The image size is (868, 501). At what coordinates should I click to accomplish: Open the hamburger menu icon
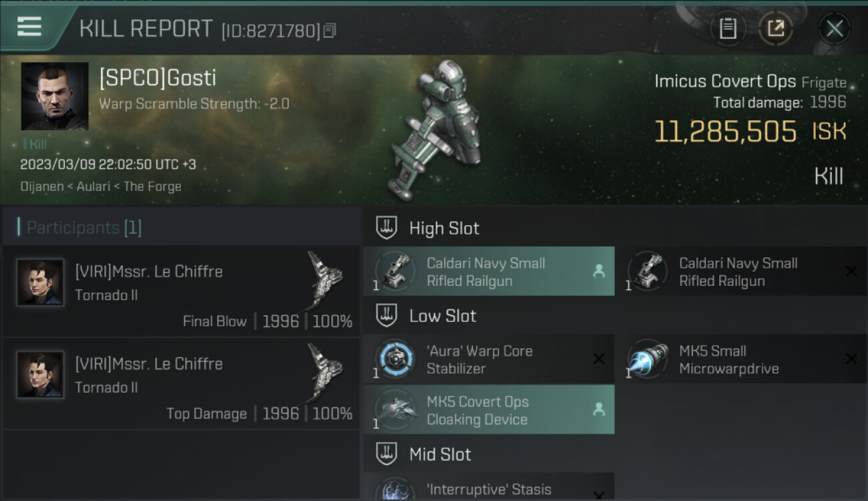[x=29, y=27]
